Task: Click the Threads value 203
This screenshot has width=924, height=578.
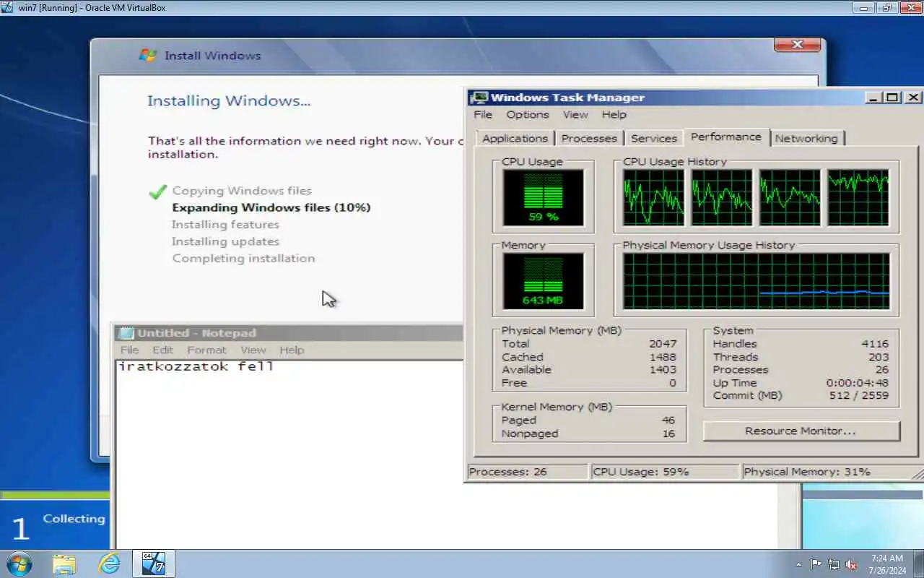Action: click(879, 357)
